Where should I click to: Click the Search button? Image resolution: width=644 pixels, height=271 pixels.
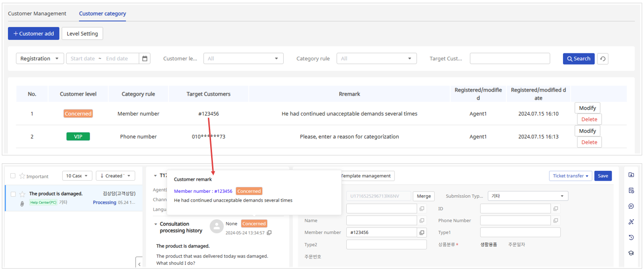tap(579, 59)
